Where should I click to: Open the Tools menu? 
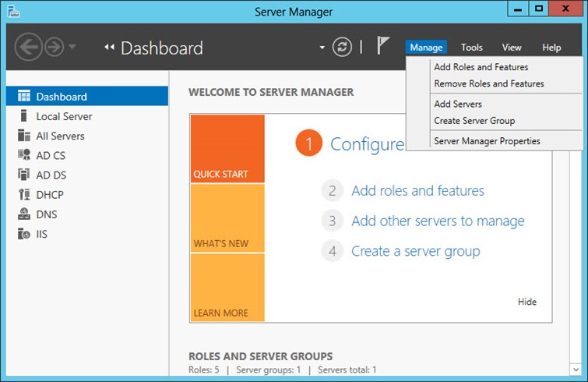[472, 48]
